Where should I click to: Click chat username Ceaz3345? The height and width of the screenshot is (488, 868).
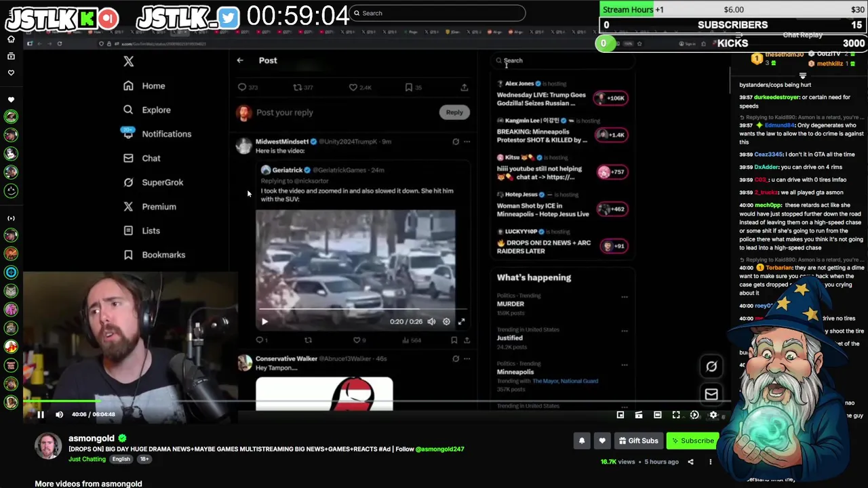[768, 154]
